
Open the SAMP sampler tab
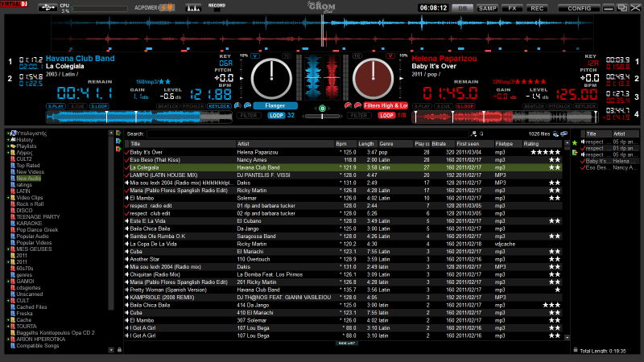[487, 8]
